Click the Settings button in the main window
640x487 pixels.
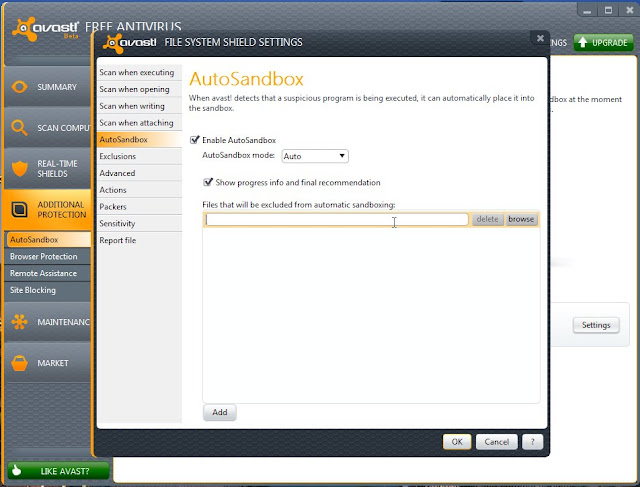[596, 325]
